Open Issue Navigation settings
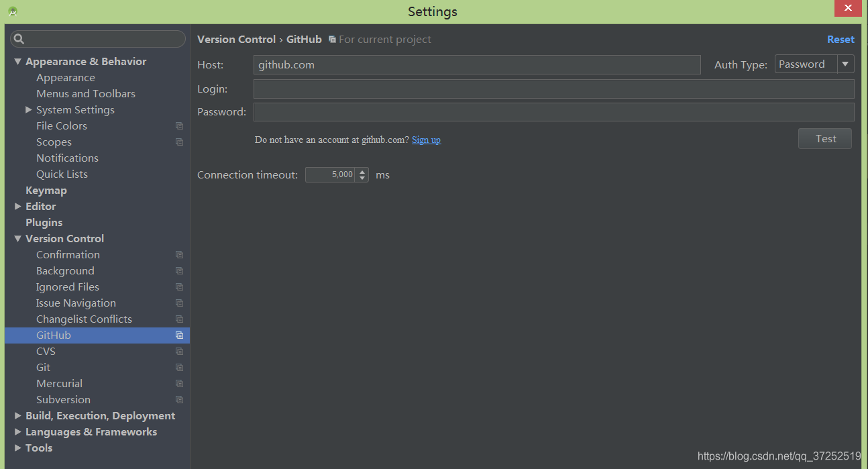Viewport: 868px width, 469px height. (76, 303)
